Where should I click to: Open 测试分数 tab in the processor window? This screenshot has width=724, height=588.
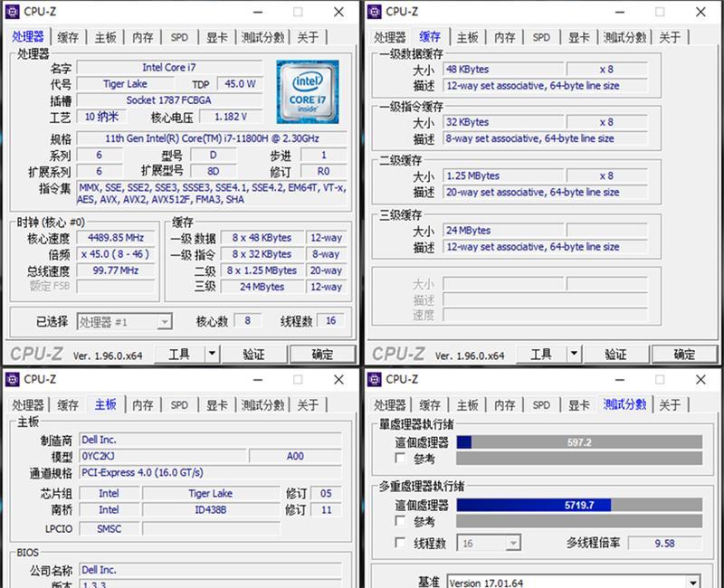pyautogui.click(x=262, y=37)
